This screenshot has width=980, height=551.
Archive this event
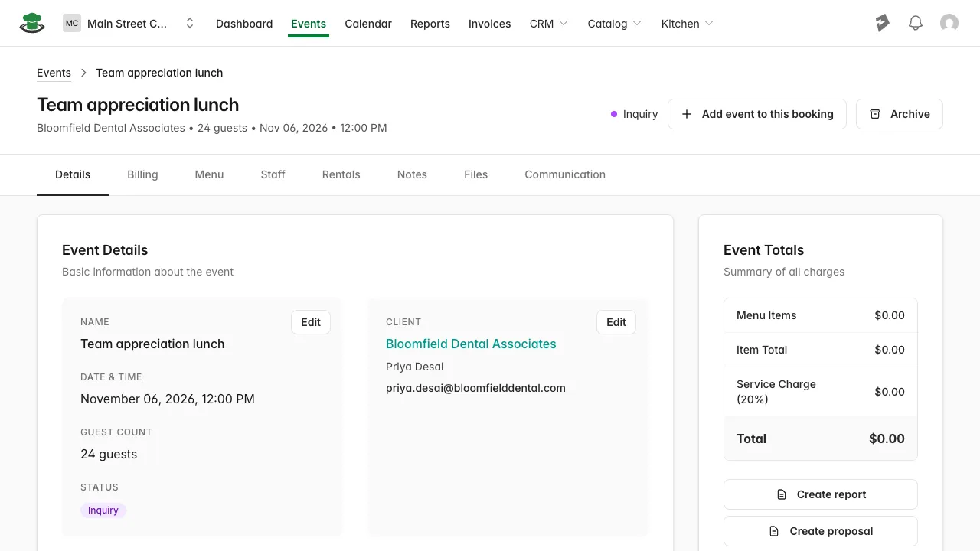click(900, 114)
